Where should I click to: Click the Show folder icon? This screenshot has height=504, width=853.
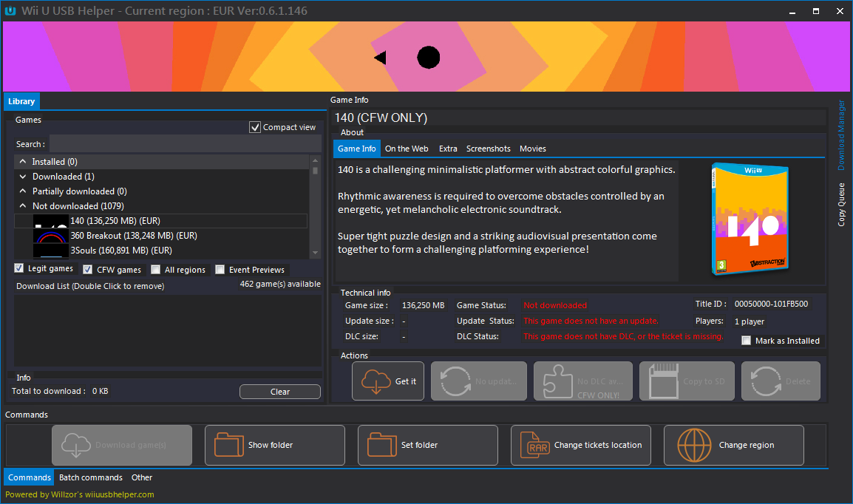[x=228, y=444]
